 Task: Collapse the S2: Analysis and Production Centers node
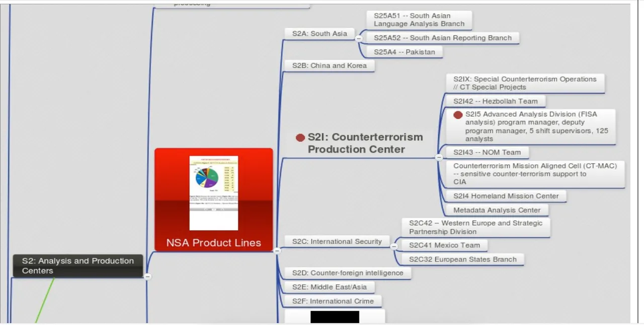click(147, 276)
